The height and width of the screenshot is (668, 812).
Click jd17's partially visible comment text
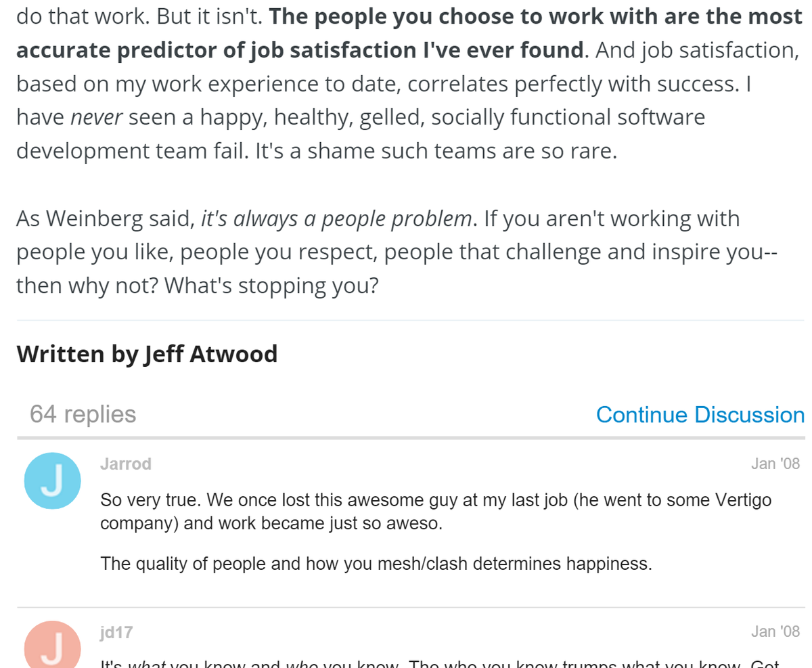[x=440, y=664]
